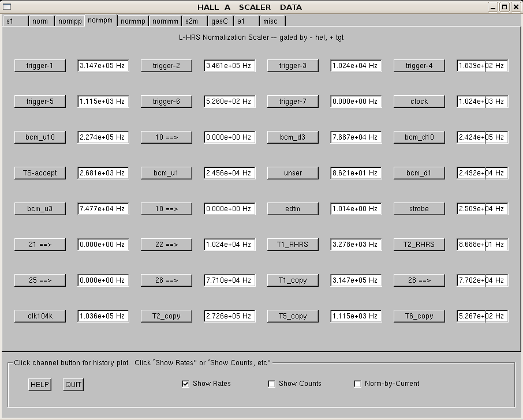Open the T1_copy history plot
This screenshot has width=523, height=420.
point(293,280)
